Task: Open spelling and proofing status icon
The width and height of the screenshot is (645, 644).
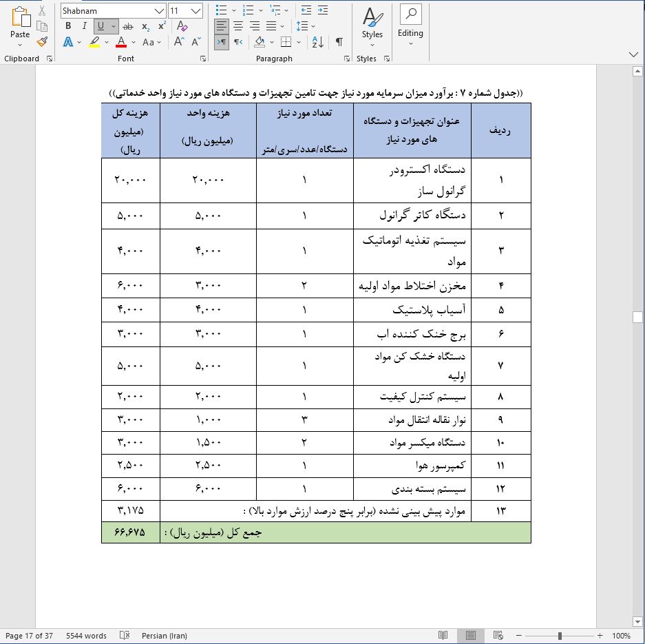Action: 124,635
